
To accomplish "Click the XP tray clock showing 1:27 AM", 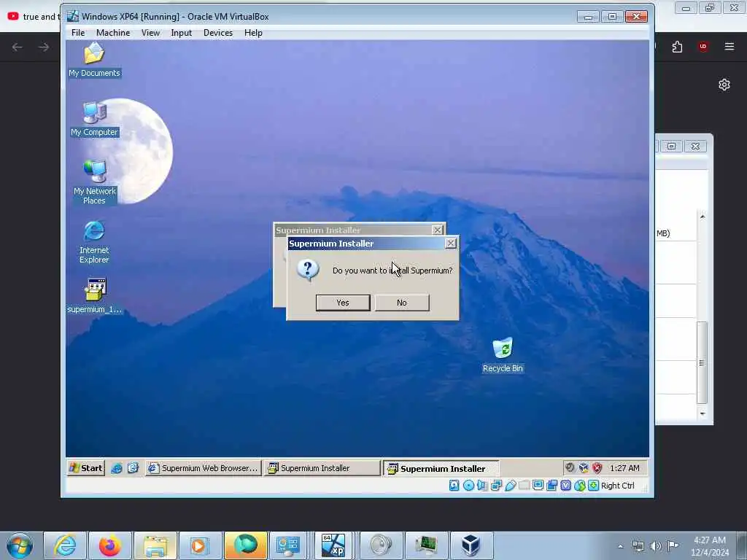I will pos(624,468).
